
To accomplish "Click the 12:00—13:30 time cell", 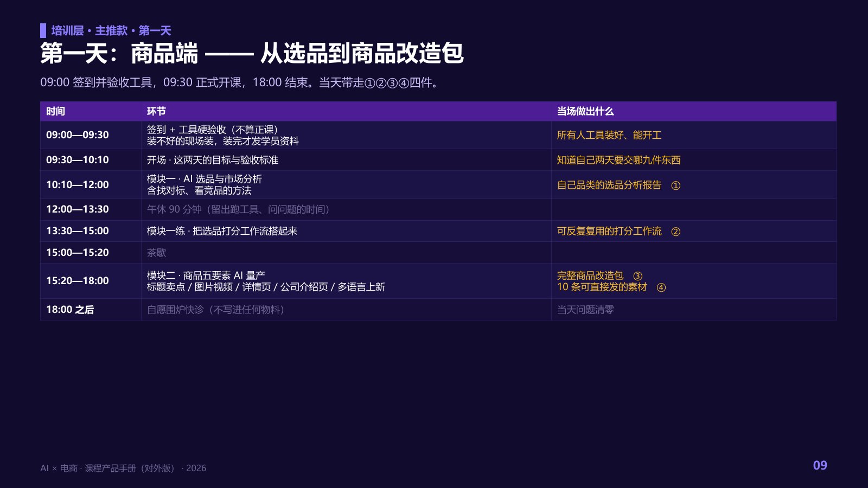I will [x=91, y=209].
